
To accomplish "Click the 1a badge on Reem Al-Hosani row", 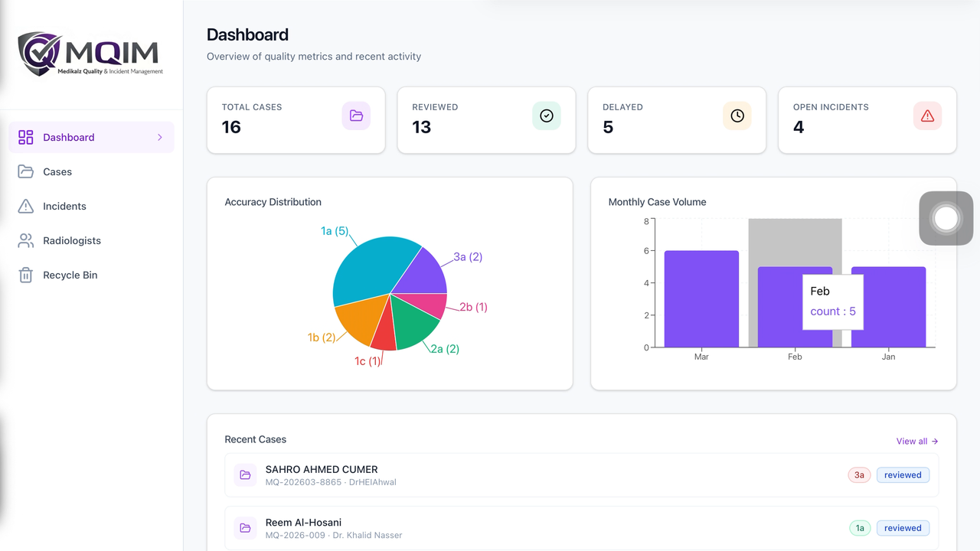I will (860, 528).
